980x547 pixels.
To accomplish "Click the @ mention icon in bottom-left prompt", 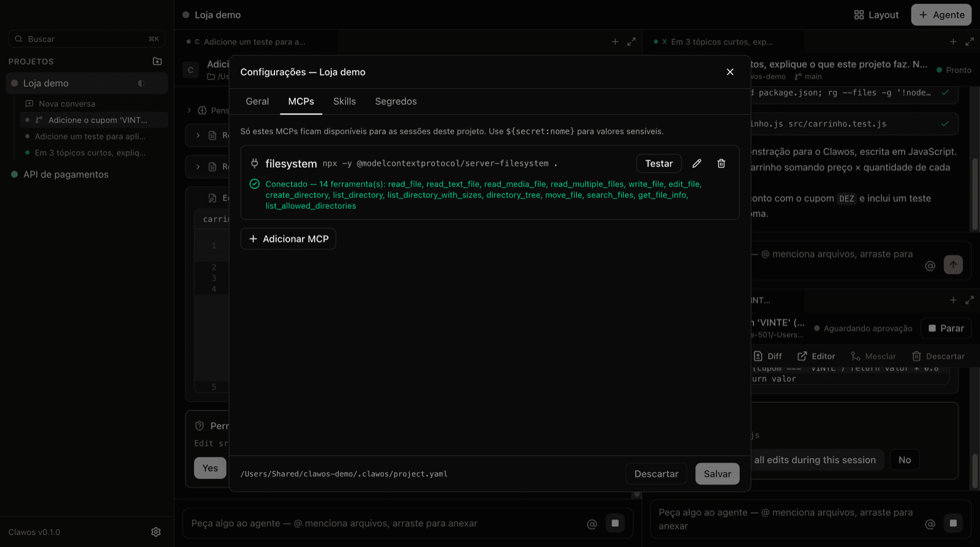I will 592,524.
